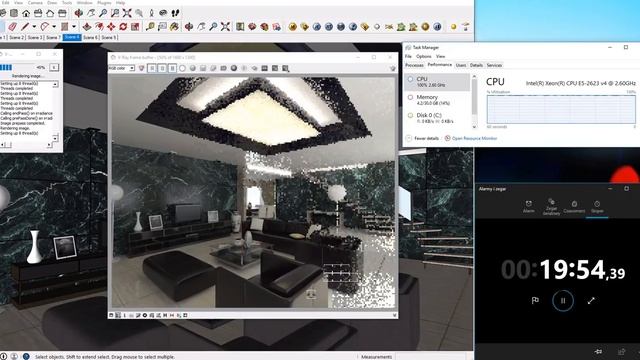Select the Arc drawing tool
Screen dimensions: 640x360
pos(44,27)
